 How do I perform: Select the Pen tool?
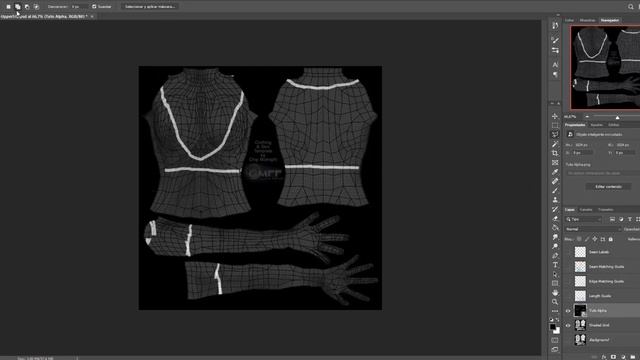tap(555, 256)
